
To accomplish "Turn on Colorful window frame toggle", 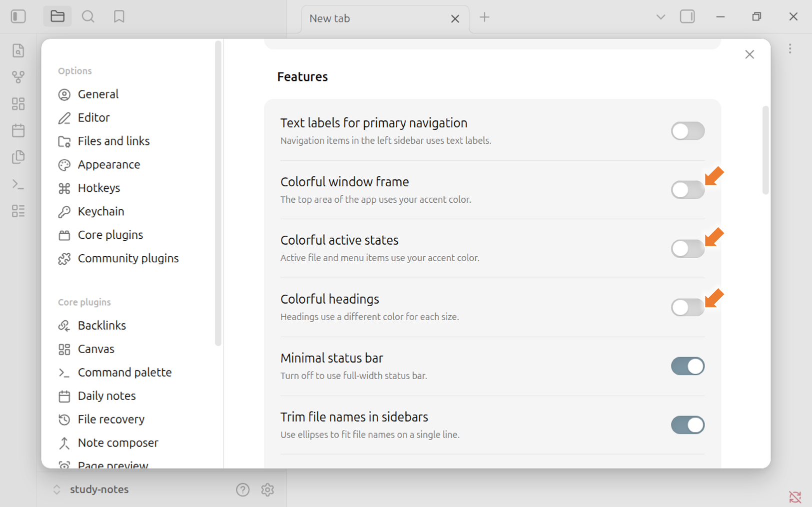I will click(x=688, y=190).
